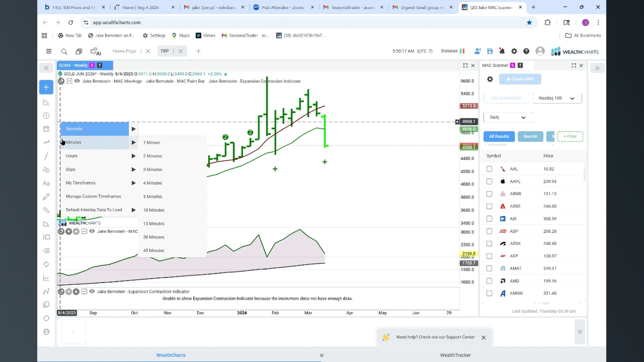The image size is (644, 362).
Task: Open the AI chat assistant icon
Action: pos(96,52)
